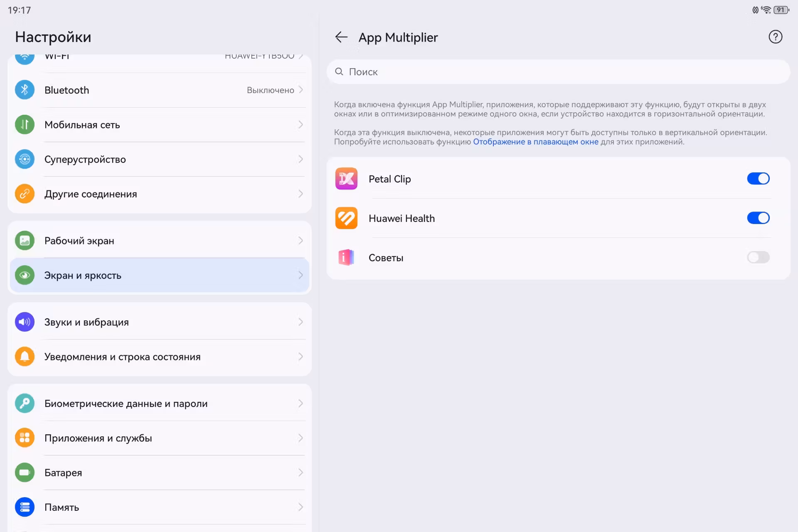This screenshot has width=798, height=532.
Task: Tap the 19:17 clock in status bar
Action: pyautogui.click(x=19, y=10)
